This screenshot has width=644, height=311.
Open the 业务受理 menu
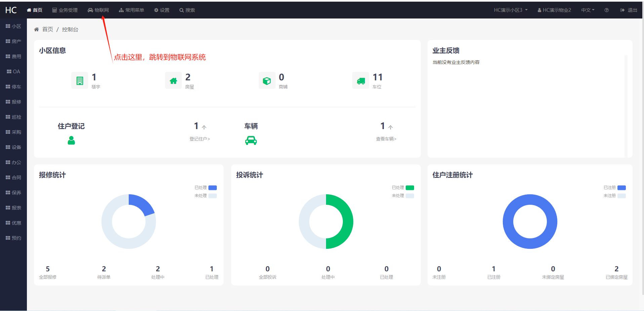pyautogui.click(x=65, y=10)
